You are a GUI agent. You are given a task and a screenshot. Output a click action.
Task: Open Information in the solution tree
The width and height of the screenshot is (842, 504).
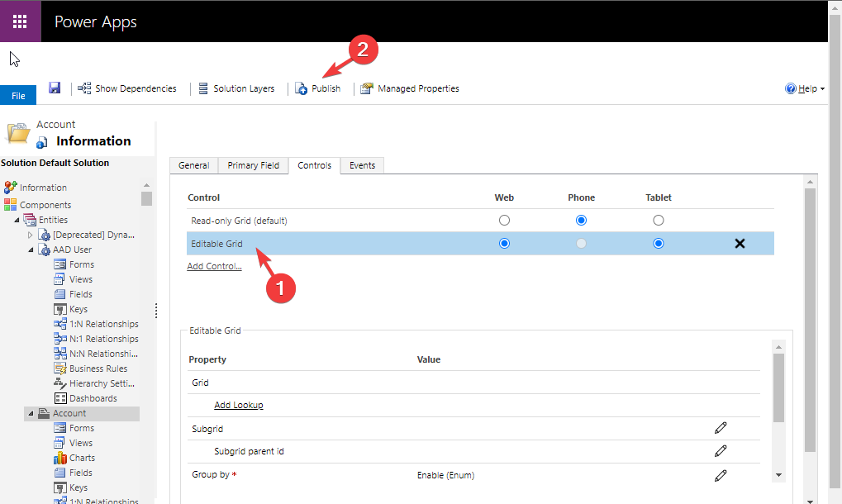[43, 188]
